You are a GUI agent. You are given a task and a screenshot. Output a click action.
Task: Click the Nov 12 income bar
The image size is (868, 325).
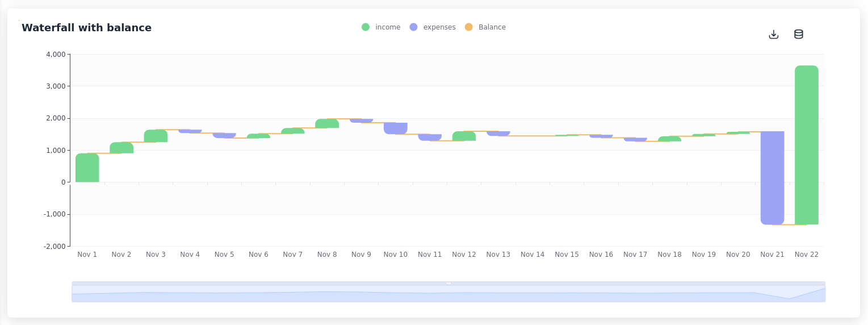click(x=464, y=136)
